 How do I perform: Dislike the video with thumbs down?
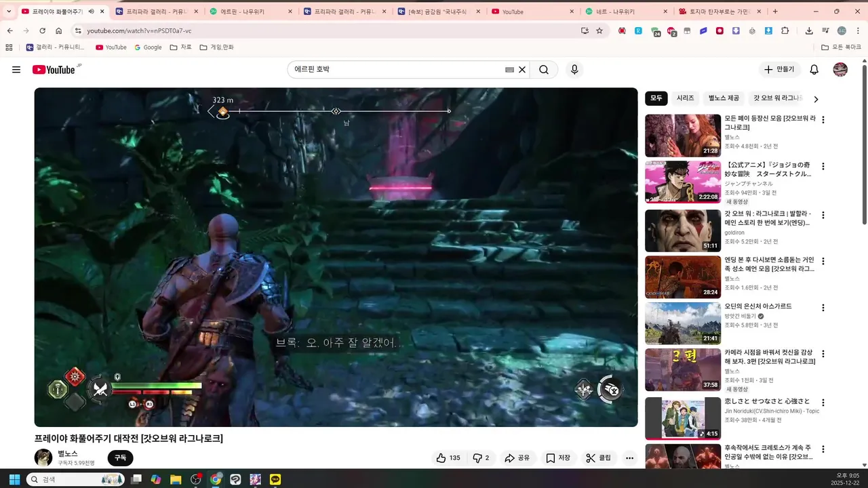pos(481,458)
